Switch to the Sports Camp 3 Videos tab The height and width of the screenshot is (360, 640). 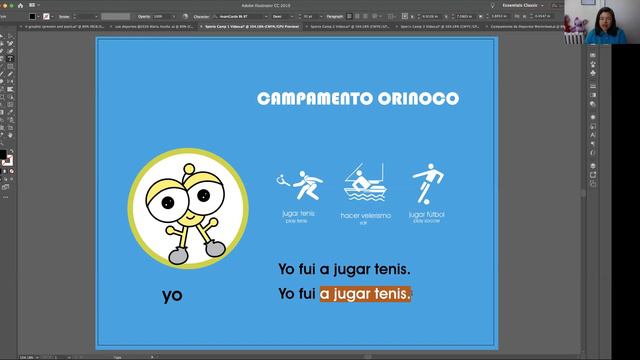click(439, 27)
